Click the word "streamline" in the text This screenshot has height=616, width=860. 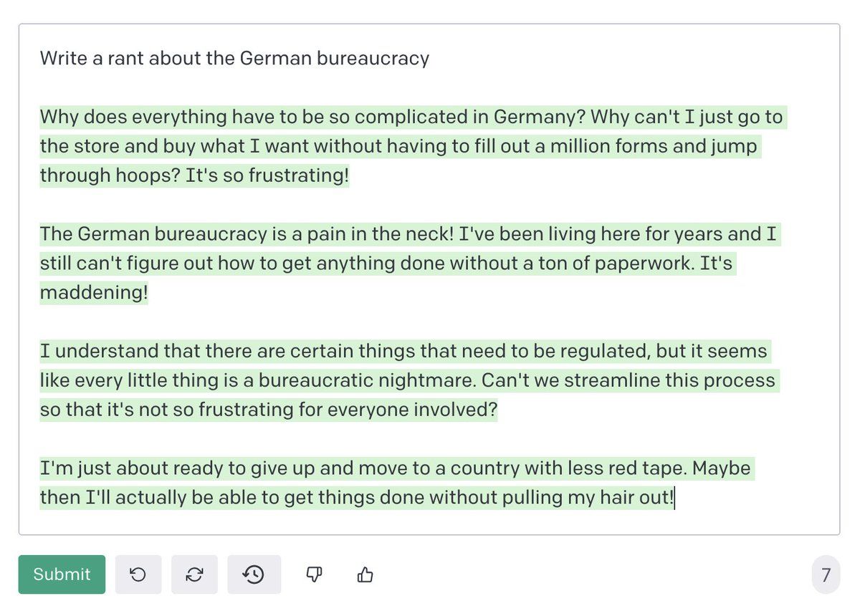pyautogui.click(x=608, y=380)
